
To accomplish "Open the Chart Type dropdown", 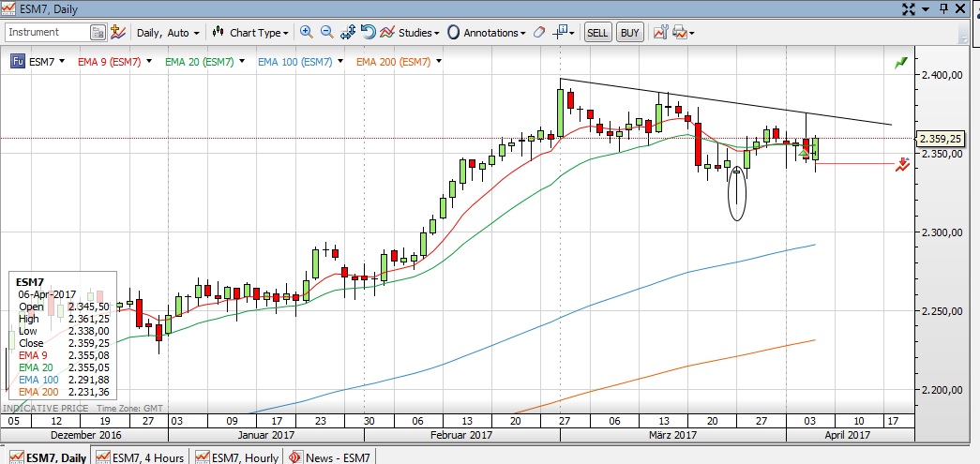I will pos(259,33).
